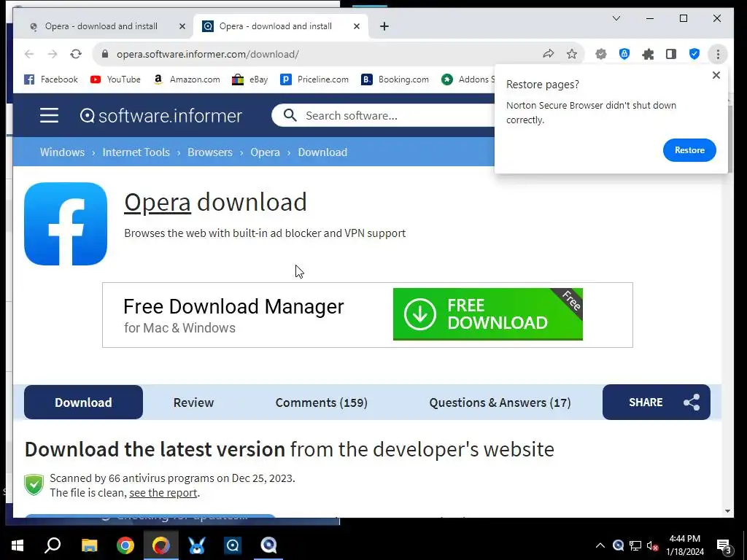Image resolution: width=747 pixels, height=560 pixels.
Task: Open the notification center
Action: (724, 545)
